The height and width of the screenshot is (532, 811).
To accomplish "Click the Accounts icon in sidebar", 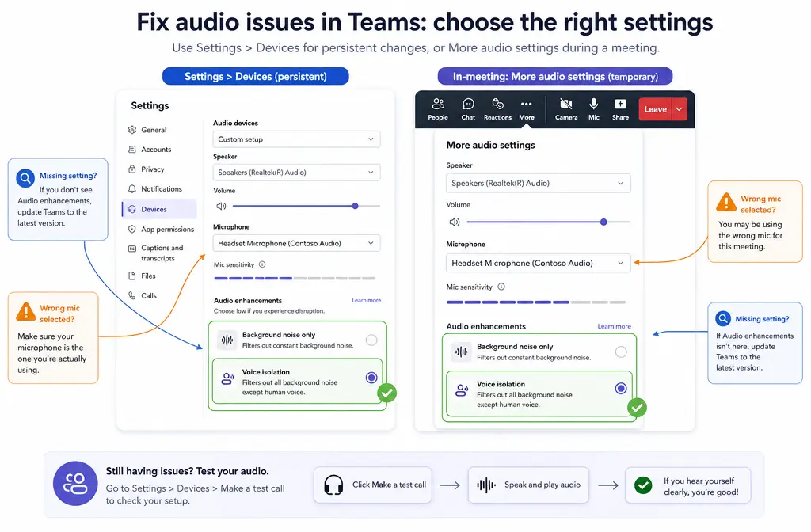I will [132, 150].
